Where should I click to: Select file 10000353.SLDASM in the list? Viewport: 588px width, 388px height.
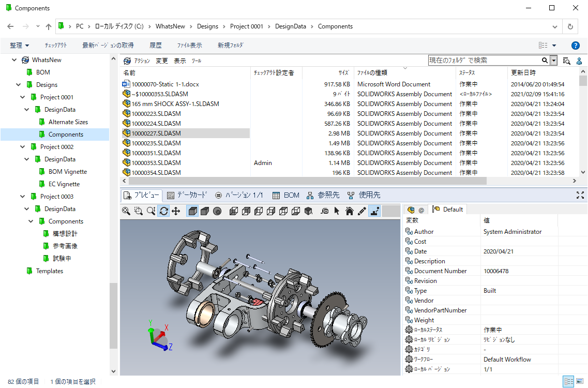[156, 163]
